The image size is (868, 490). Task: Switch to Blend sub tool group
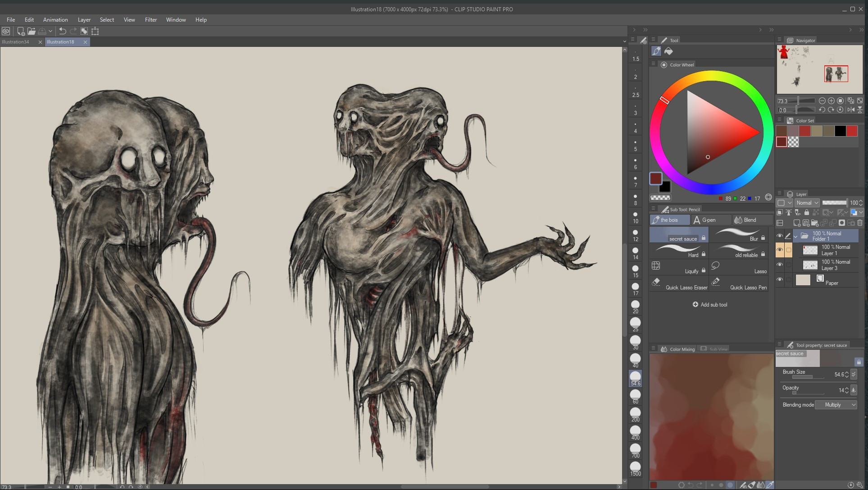(x=752, y=220)
